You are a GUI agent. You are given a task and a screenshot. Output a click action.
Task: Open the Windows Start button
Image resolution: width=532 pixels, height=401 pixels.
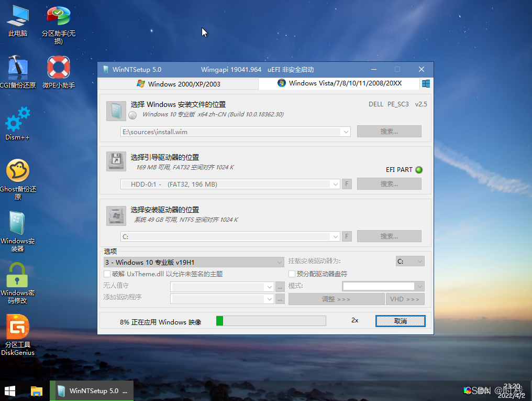click(10, 391)
